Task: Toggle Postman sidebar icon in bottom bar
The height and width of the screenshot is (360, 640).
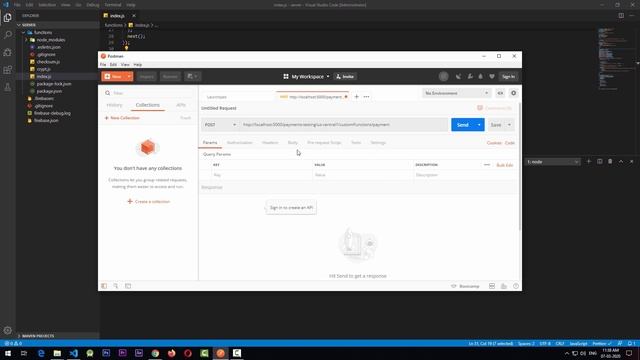Action: click(x=104, y=286)
